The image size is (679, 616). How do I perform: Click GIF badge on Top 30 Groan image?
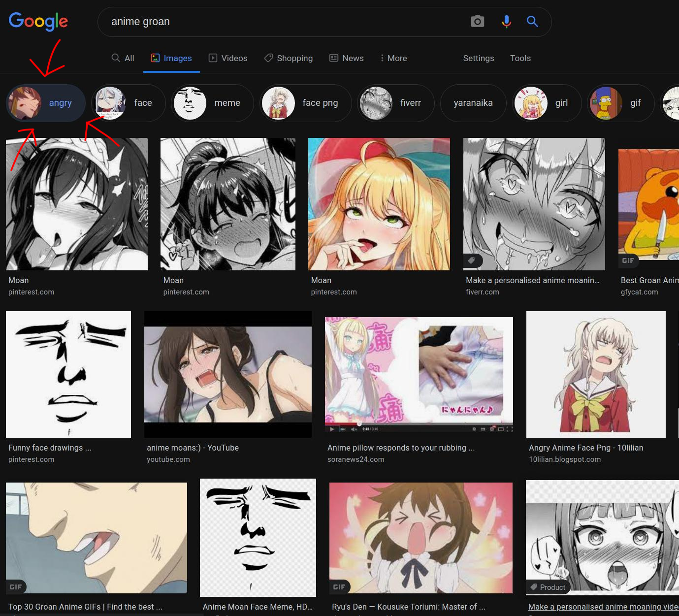click(16, 587)
